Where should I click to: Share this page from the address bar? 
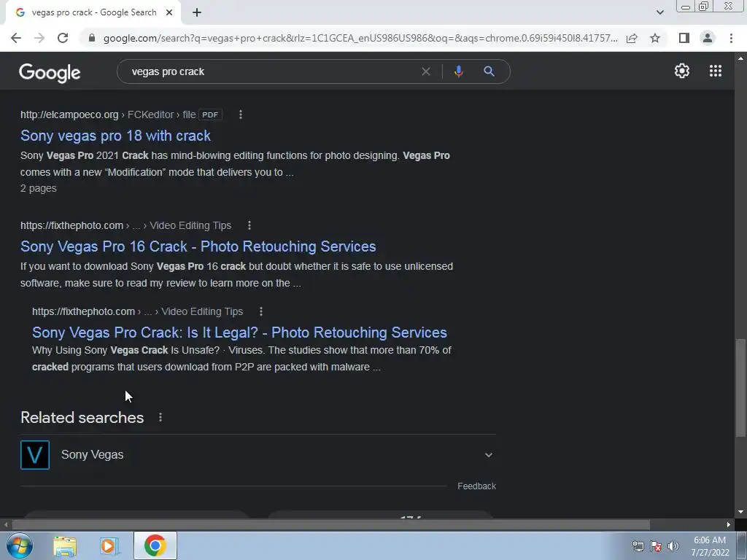(632, 38)
